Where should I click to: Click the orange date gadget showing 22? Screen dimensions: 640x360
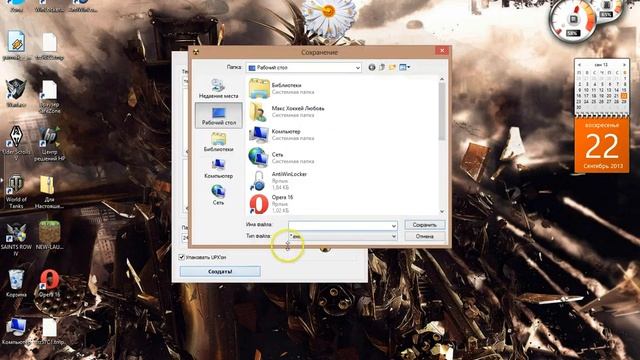(602, 145)
